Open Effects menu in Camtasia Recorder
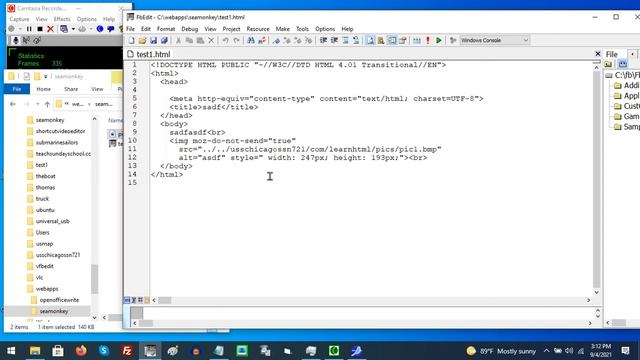The width and height of the screenshot is (640, 360). [x=62, y=19]
